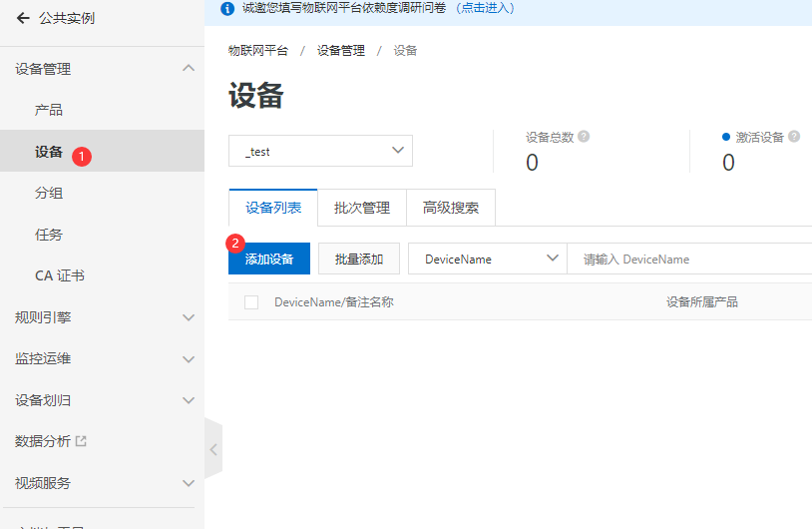This screenshot has width=812, height=529.
Task: Open 数据分析 in the sidebar
Action: pyautogui.click(x=43, y=441)
